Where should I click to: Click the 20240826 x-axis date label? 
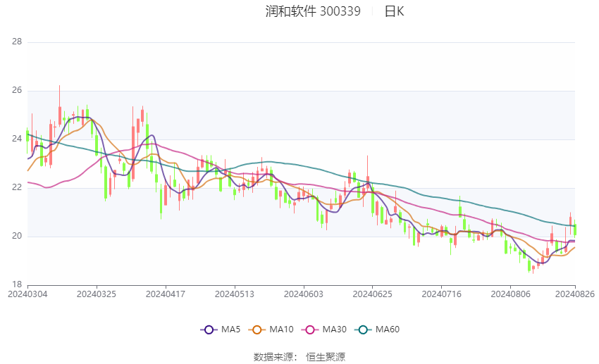click(x=575, y=294)
